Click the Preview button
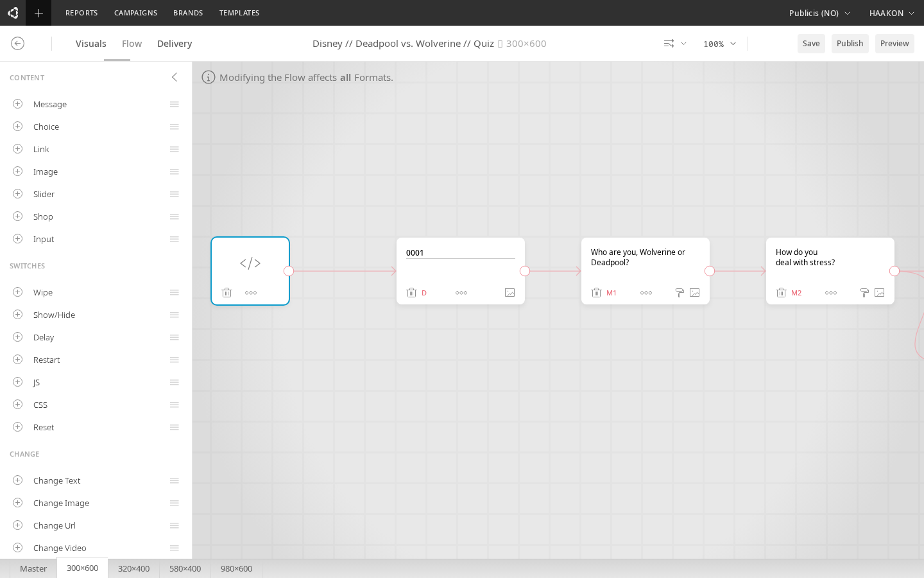Viewport: 924px width, 578px height. (894, 43)
